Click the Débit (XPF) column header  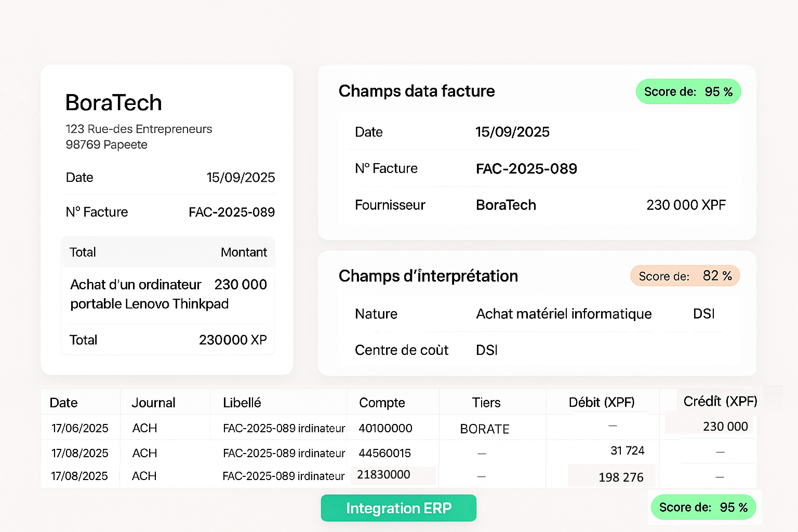tap(602, 402)
